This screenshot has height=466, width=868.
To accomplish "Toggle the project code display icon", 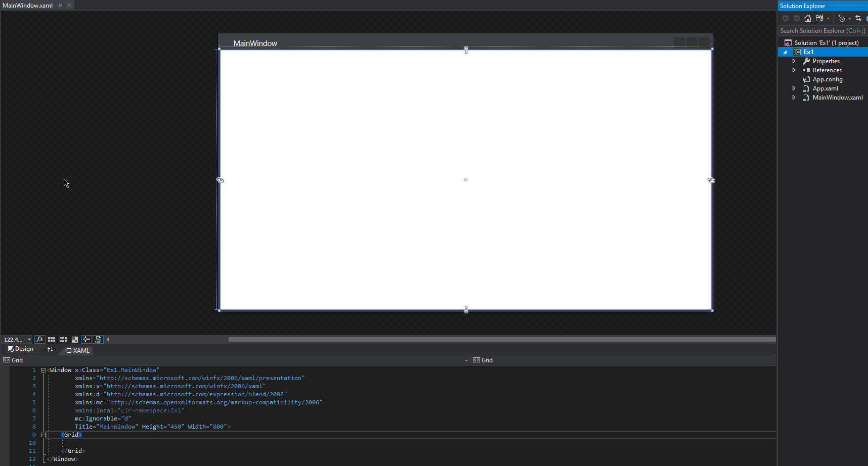I will click(x=98, y=339).
